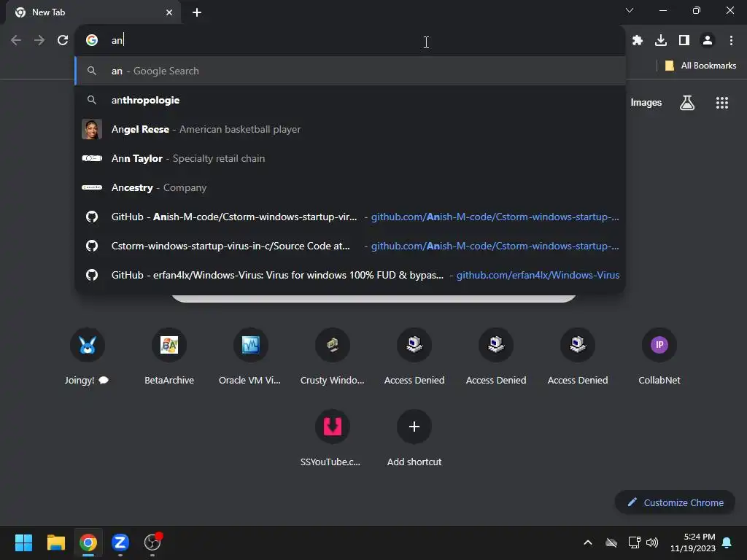Image resolution: width=747 pixels, height=560 pixels.
Task: Click Add shortcut plus button
Action: coord(414,426)
